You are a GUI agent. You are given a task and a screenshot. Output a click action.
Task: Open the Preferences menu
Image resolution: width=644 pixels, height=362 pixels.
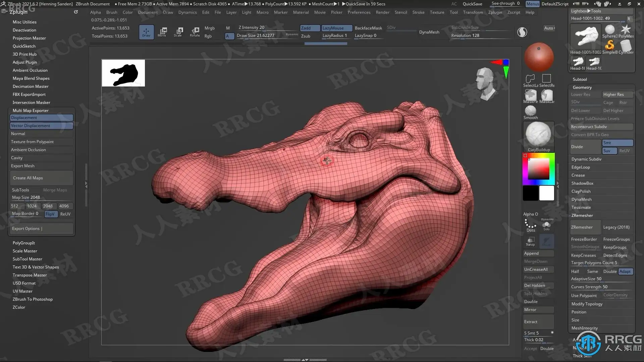tap(359, 12)
